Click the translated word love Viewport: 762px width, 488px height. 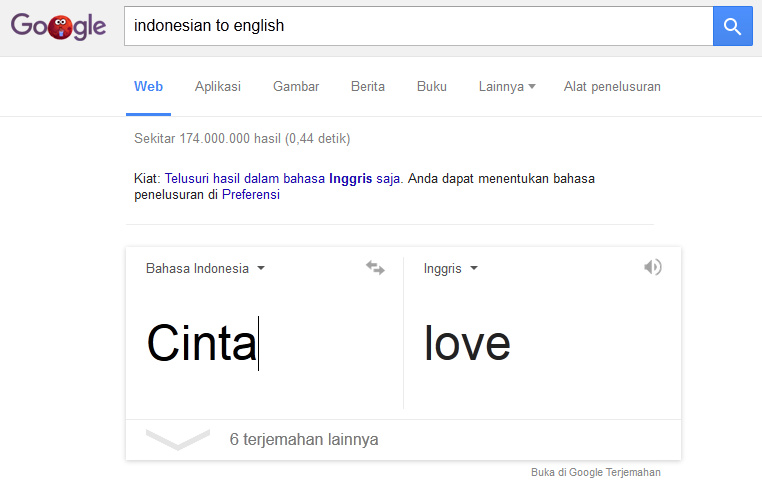[x=467, y=343]
